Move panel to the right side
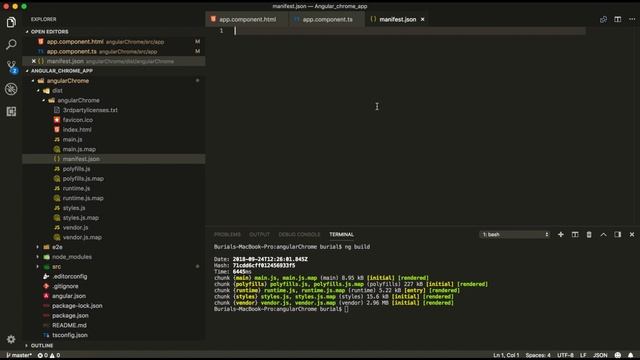The image size is (640, 360). click(618, 234)
